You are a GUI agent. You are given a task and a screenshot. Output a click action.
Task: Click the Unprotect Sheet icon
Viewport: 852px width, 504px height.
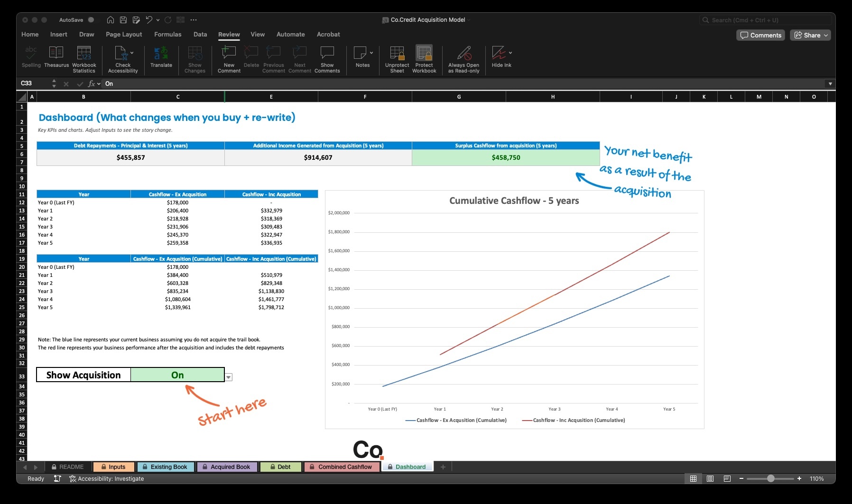click(x=397, y=57)
